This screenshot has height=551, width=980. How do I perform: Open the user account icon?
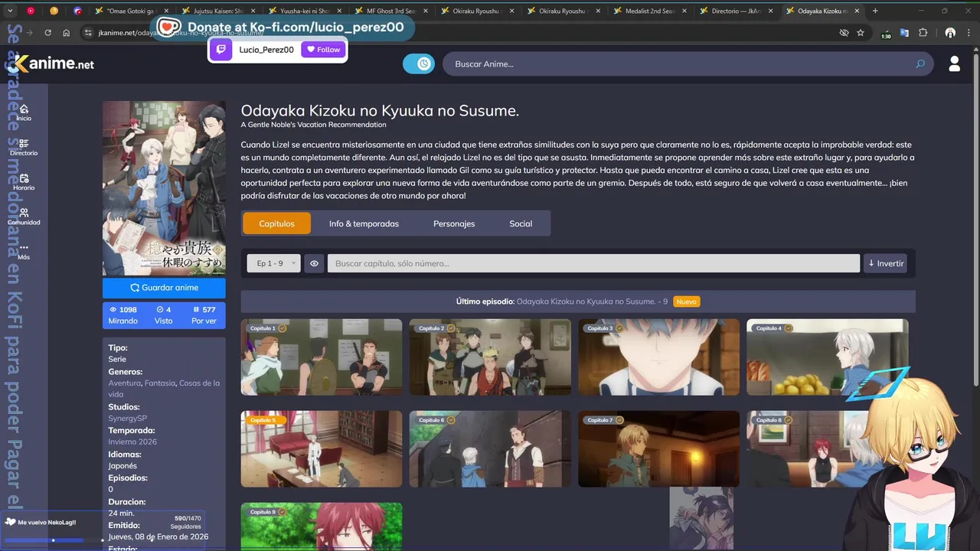[x=954, y=64]
